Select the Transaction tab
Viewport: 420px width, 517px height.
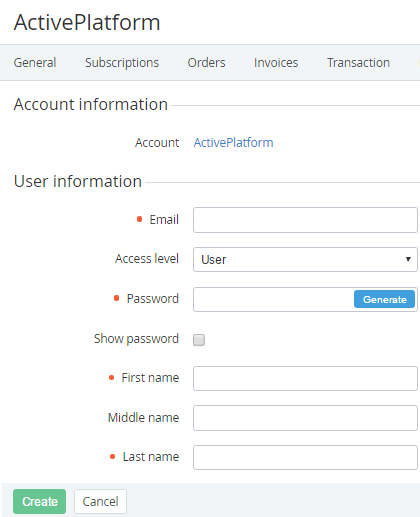pos(358,63)
